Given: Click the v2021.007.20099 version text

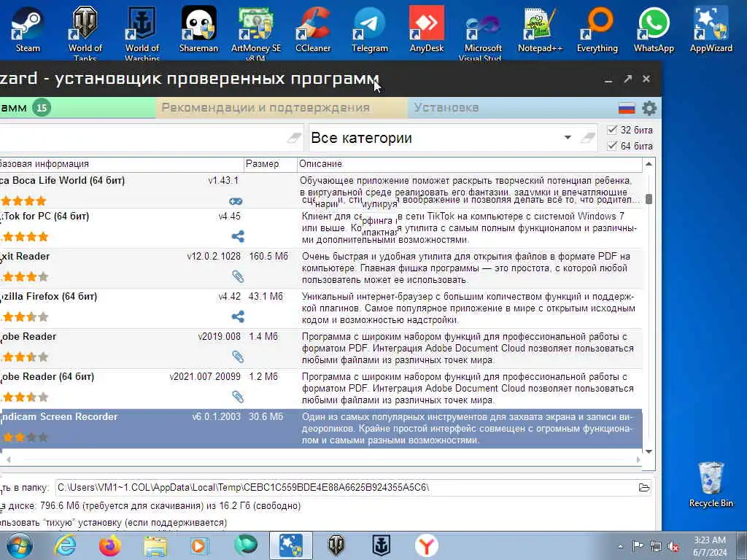Looking at the screenshot, I should (x=205, y=377).
